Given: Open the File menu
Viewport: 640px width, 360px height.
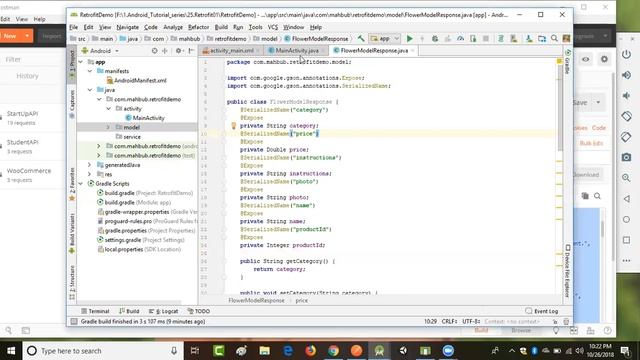Looking at the screenshot, I should click(x=73, y=27).
